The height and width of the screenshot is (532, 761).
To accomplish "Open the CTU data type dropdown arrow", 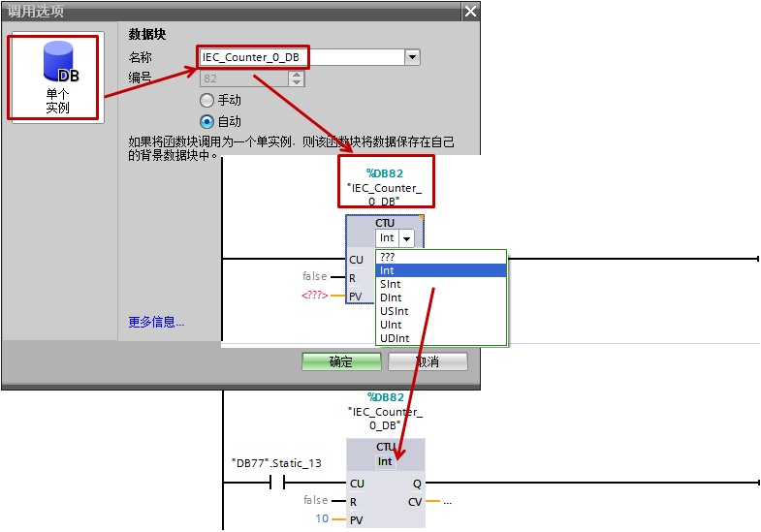I will 407,238.
